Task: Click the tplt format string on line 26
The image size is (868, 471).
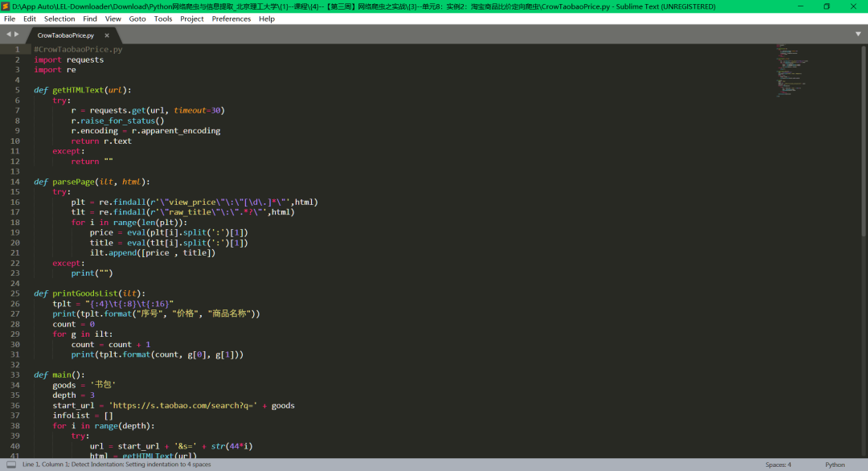Action: [129, 304]
